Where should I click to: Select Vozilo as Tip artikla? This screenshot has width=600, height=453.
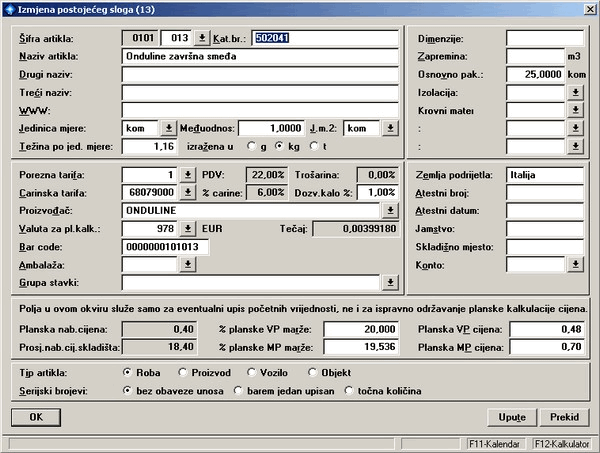[x=251, y=372]
